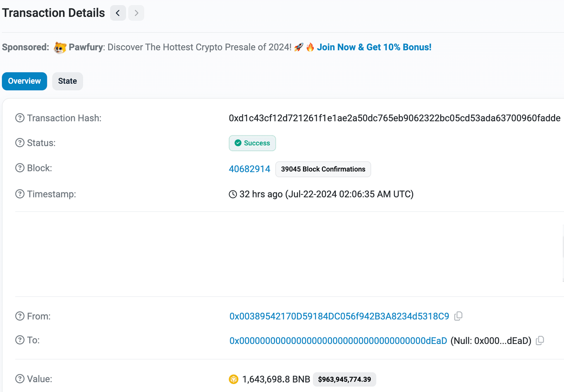The width and height of the screenshot is (564, 392).
Task: Go to next transaction with right chevron
Action: (x=136, y=13)
